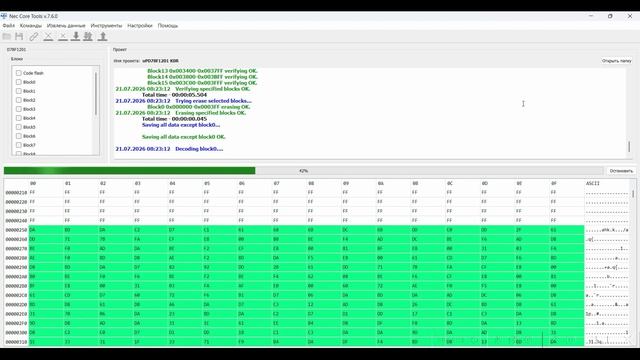The height and width of the screenshot is (360, 640).
Task: Toggle the Block6 checkbox
Action: click(18, 136)
